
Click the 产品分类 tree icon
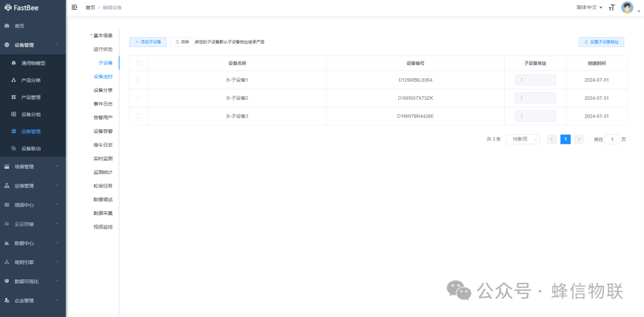(x=14, y=80)
